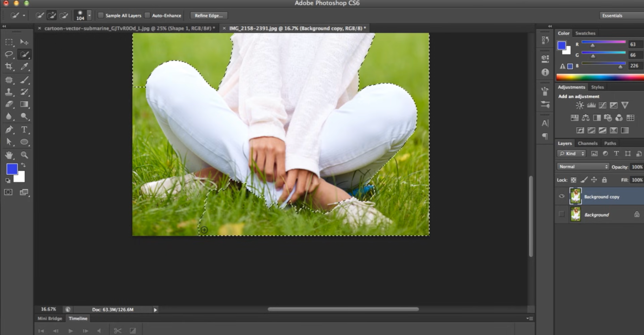The image size is (644, 335).
Task: Click the Subtract from selection brush icon
Action: tap(64, 15)
